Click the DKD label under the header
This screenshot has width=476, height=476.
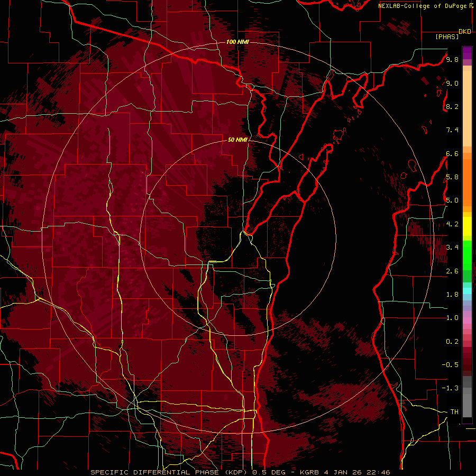coord(465,32)
